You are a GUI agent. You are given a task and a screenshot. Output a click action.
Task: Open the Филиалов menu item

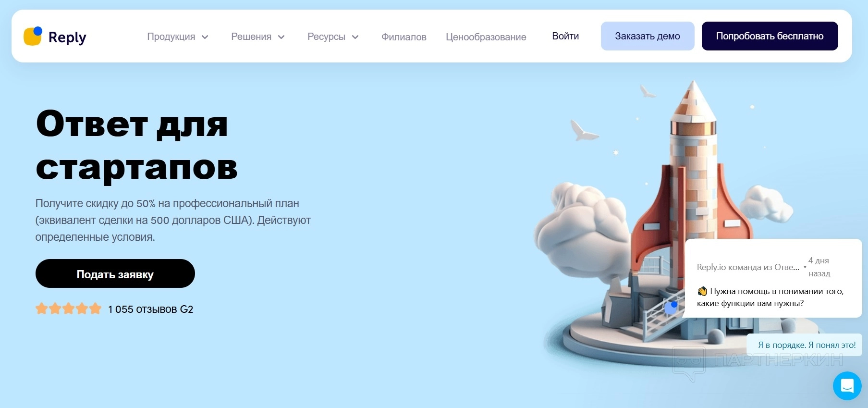point(404,37)
